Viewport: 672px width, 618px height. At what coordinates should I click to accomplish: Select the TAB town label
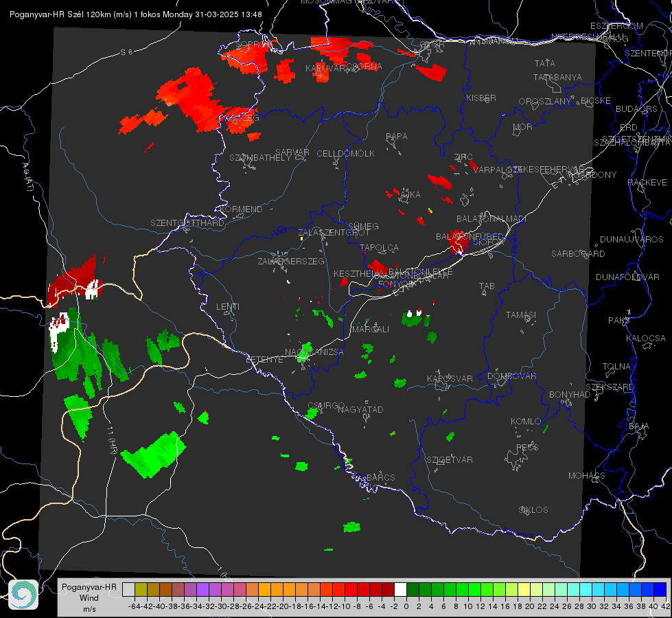(487, 286)
